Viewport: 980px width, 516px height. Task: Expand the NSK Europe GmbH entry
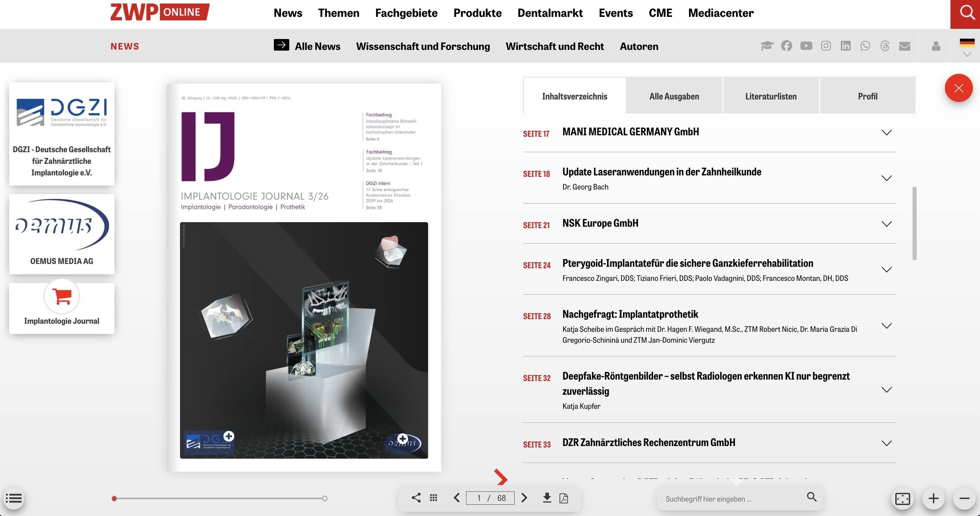pyautogui.click(x=886, y=224)
